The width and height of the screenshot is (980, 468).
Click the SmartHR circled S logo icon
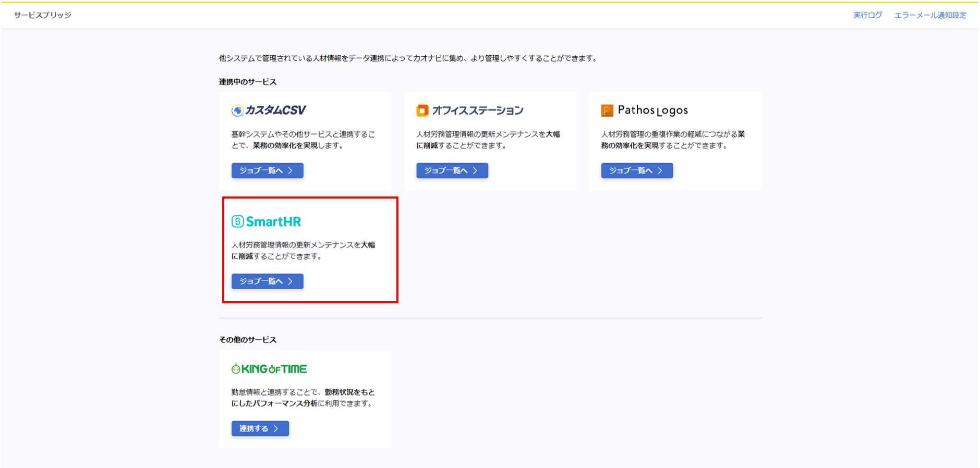(237, 221)
